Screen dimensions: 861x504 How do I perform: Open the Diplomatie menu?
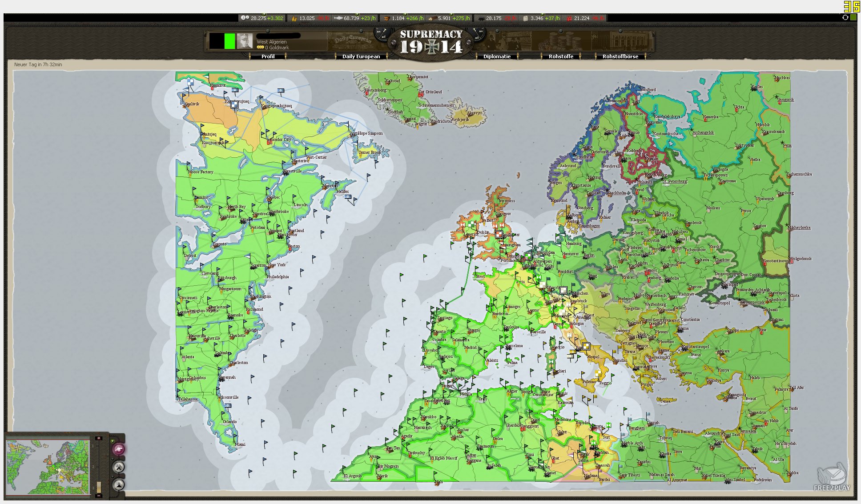[x=497, y=56]
